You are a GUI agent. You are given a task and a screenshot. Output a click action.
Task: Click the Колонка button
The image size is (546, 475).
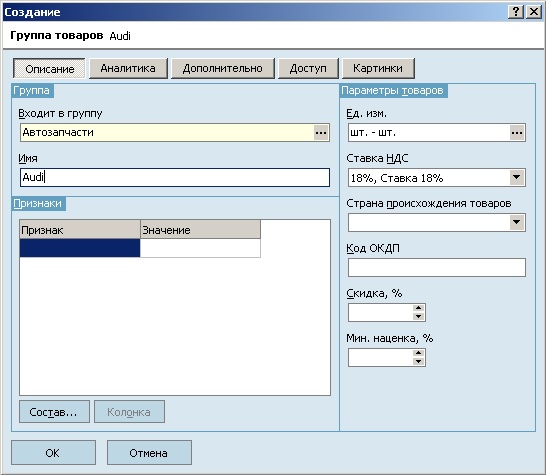[x=129, y=412]
